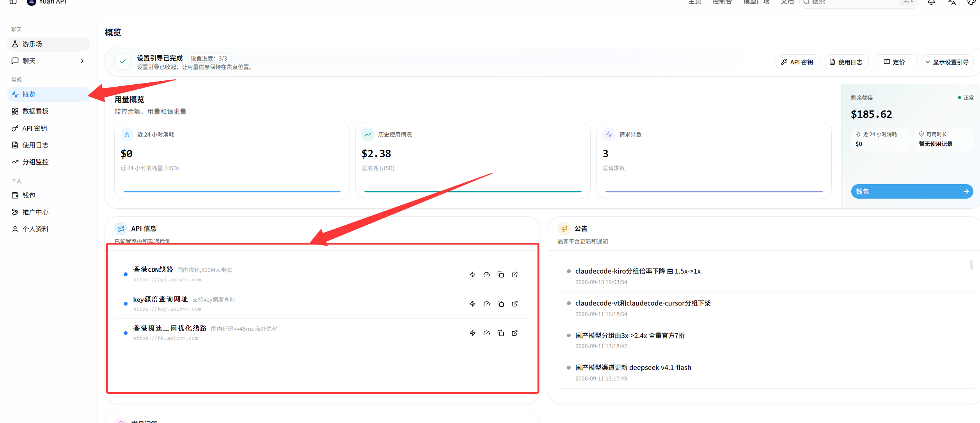The image size is (980, 423).
Task: Toggle sidebar panel icon at top left
Action: point(13,2)
